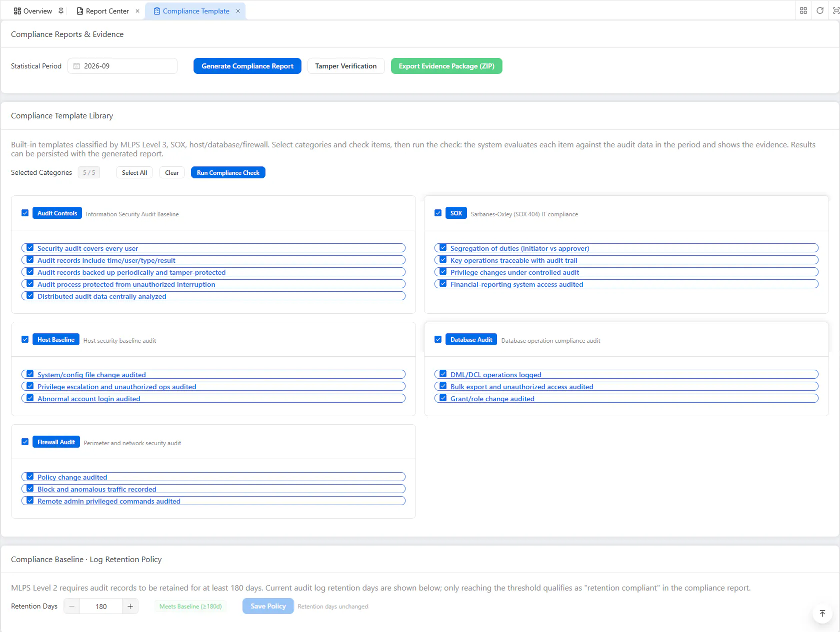
Task: Toggle 'Key operations traceable with audit trail'
Action: [x=443, y=259]
